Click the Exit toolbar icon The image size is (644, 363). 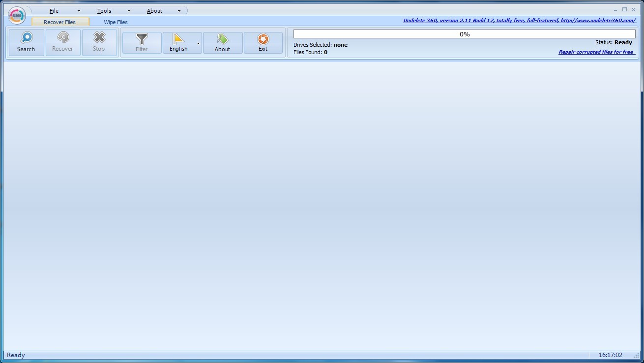(x=263, y=39)
